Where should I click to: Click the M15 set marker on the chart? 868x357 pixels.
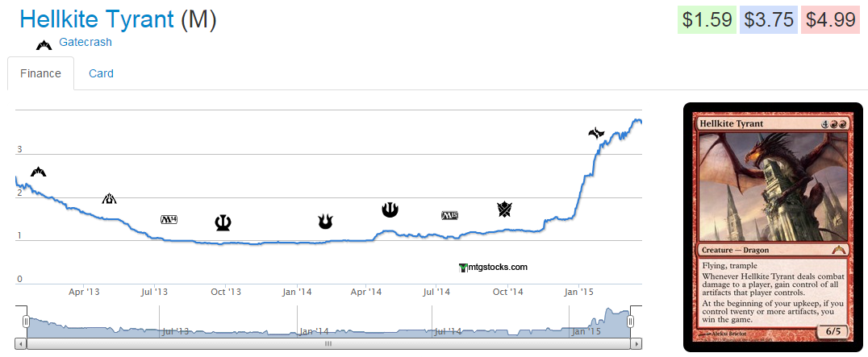point(449,215)
